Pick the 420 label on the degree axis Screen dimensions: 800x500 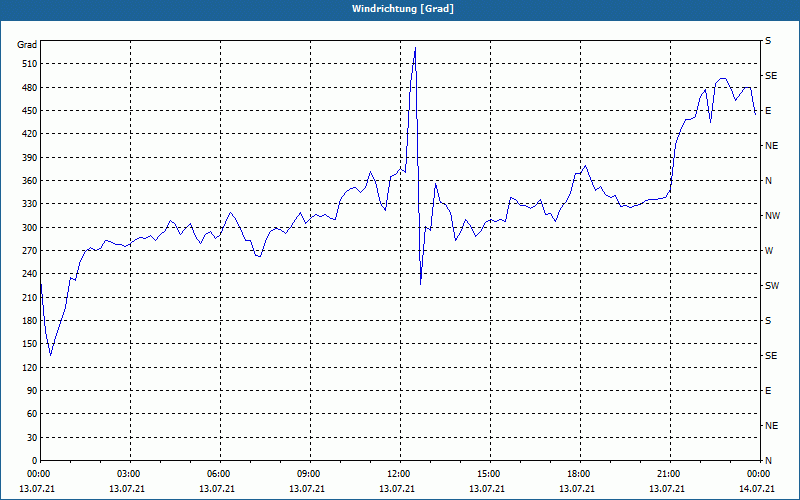click(30, 134)
